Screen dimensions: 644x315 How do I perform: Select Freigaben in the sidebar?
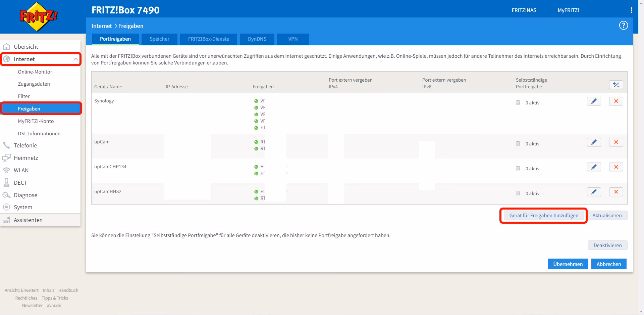[x=41, y=108]
